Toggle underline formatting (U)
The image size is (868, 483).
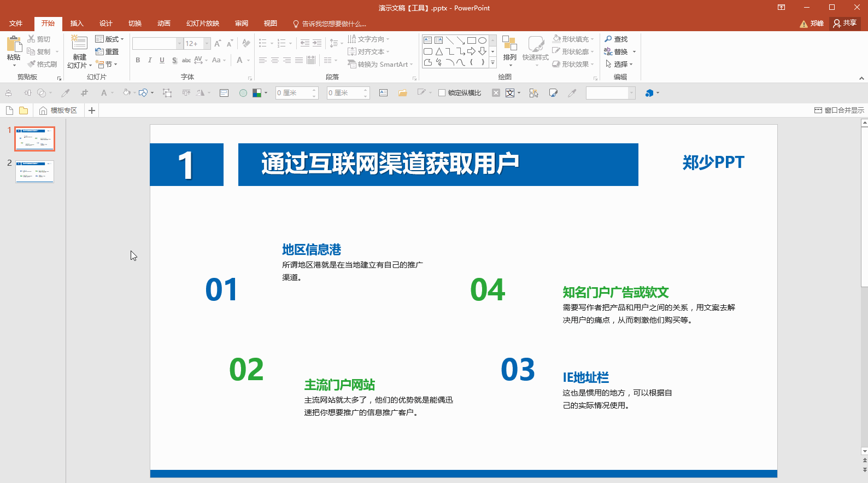coord(162,60)
